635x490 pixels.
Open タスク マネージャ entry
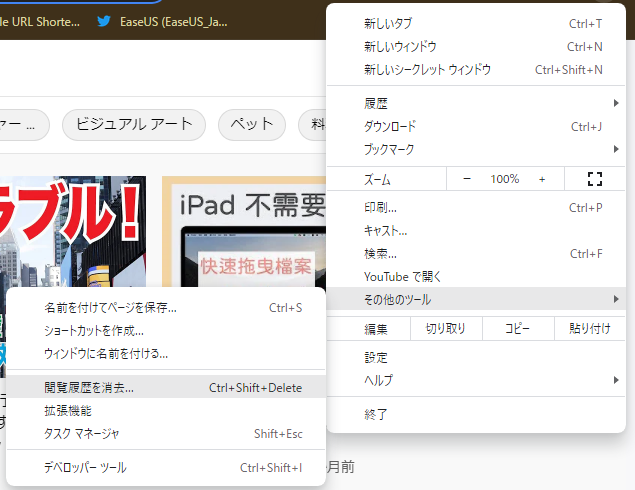[166, 433]
